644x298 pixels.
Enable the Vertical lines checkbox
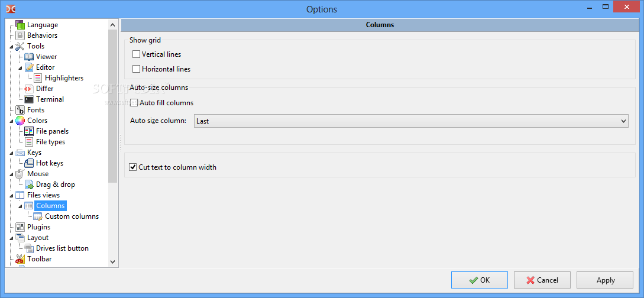[x=137, y=54]
